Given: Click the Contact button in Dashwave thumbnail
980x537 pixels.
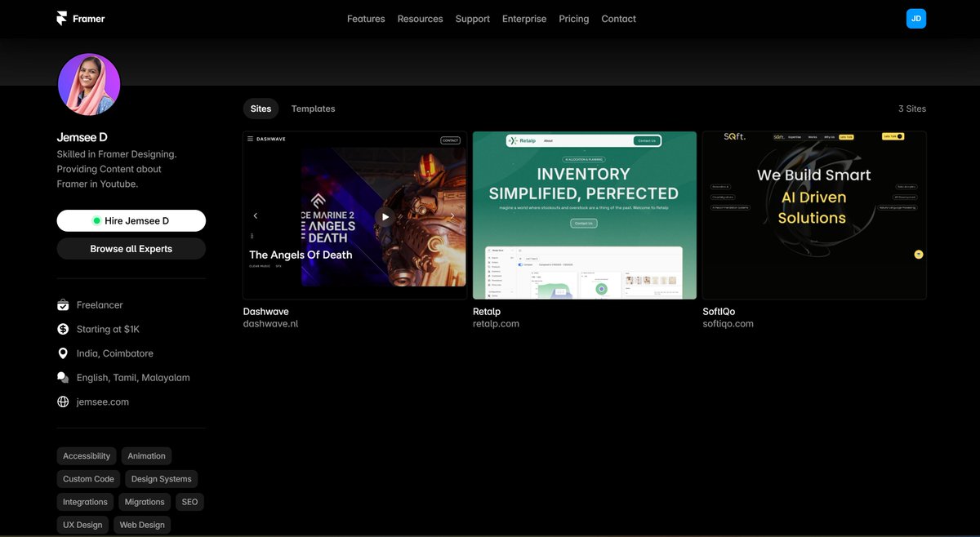Looking at the screenshot, I should coord(450,140).
